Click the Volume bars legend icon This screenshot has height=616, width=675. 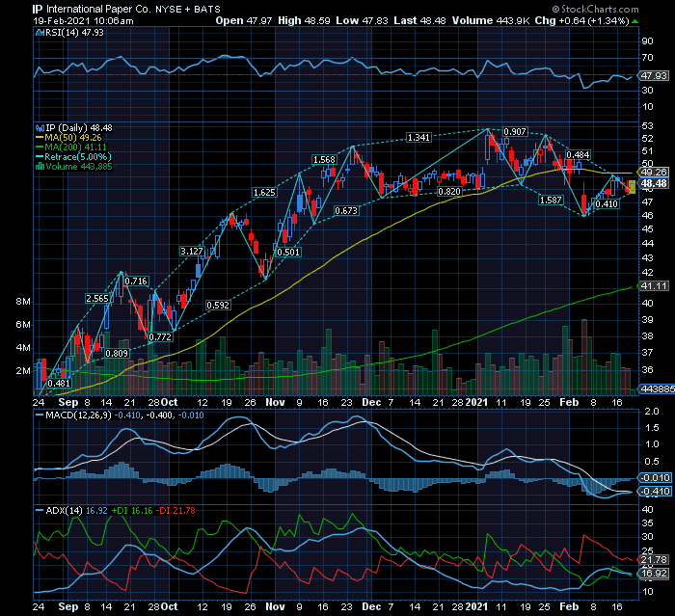click(40, 167)
